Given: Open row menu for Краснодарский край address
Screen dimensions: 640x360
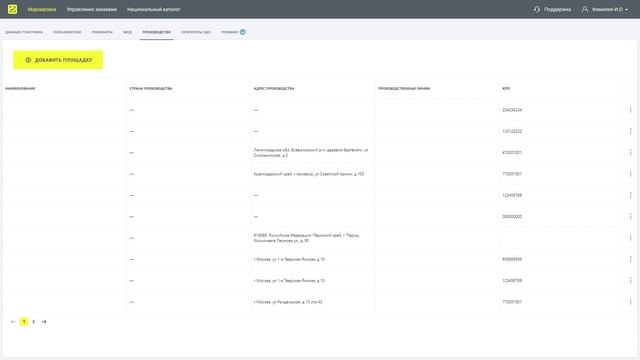Looking at the screenshot, I should pos(630,174).
